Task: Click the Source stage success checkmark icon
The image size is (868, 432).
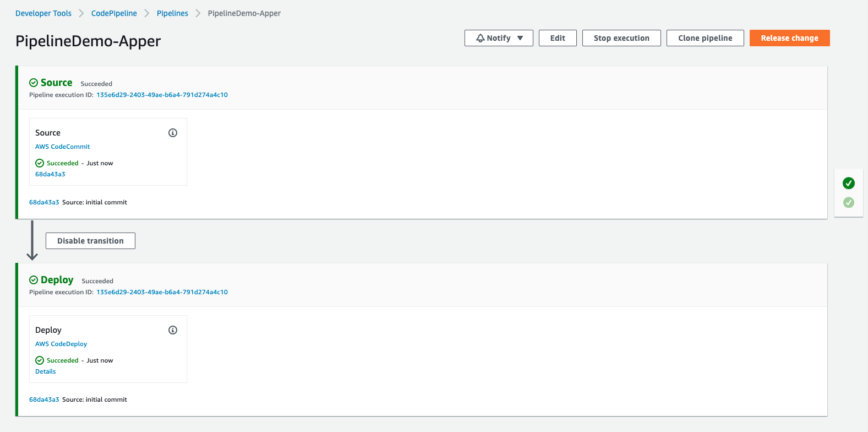Action: pos(34,83)
